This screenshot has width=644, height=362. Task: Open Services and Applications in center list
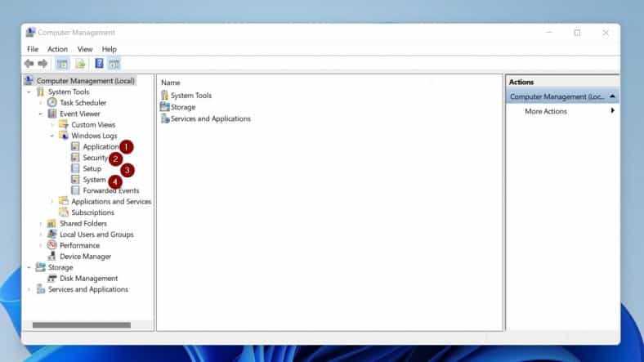(210, 118)
